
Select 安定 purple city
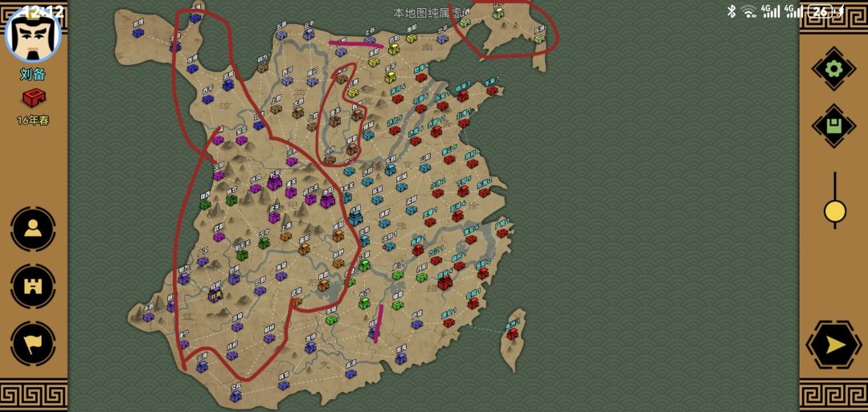pos(241,140)
